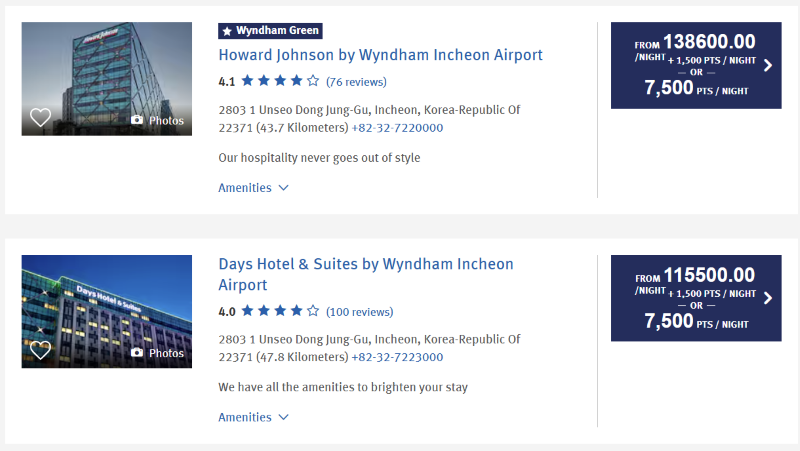800x451 pixels.
Task: Favorite Howard Johnson hotel with heart icon
Action: coord(40,118)
